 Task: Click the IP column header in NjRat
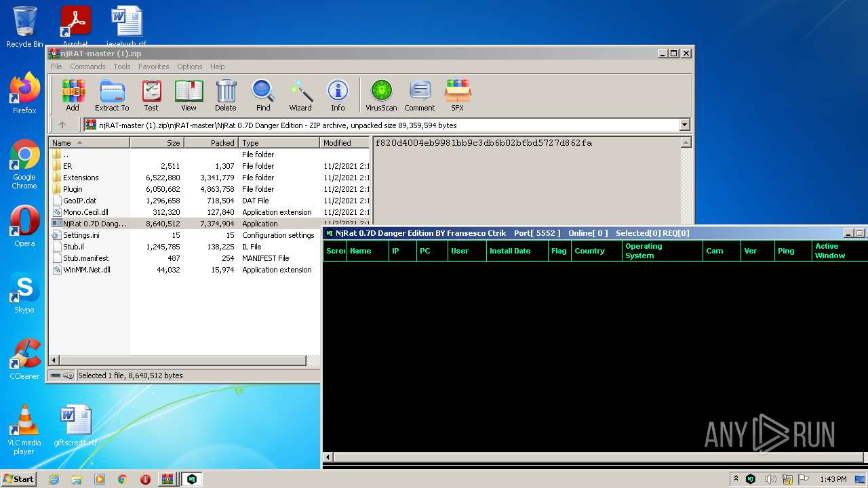pos(402,251)
